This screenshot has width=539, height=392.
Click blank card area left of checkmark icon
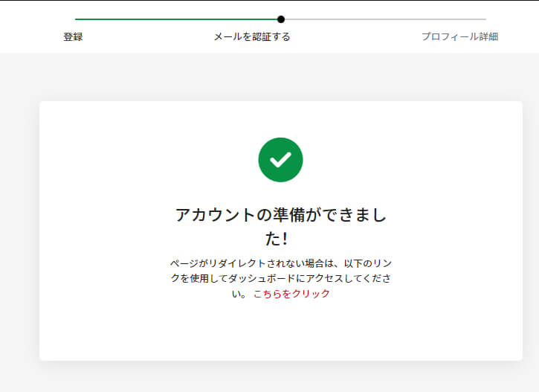(x=149, y=159)
